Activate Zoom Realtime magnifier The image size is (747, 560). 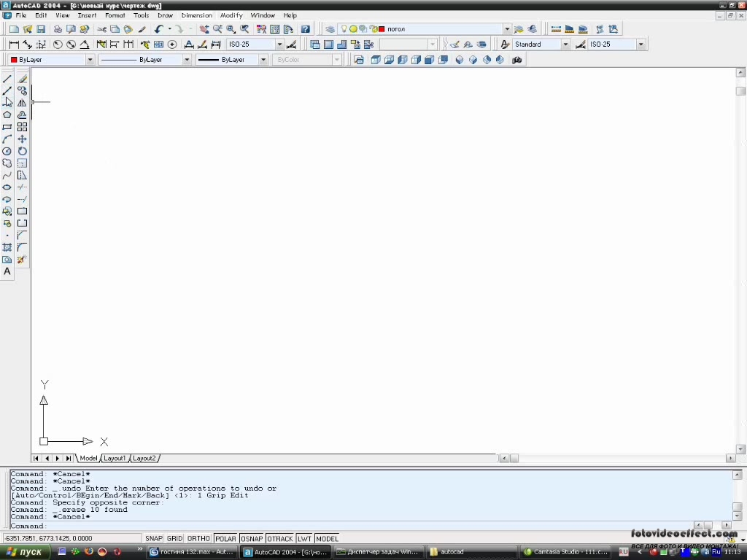[x=217, y=29]
